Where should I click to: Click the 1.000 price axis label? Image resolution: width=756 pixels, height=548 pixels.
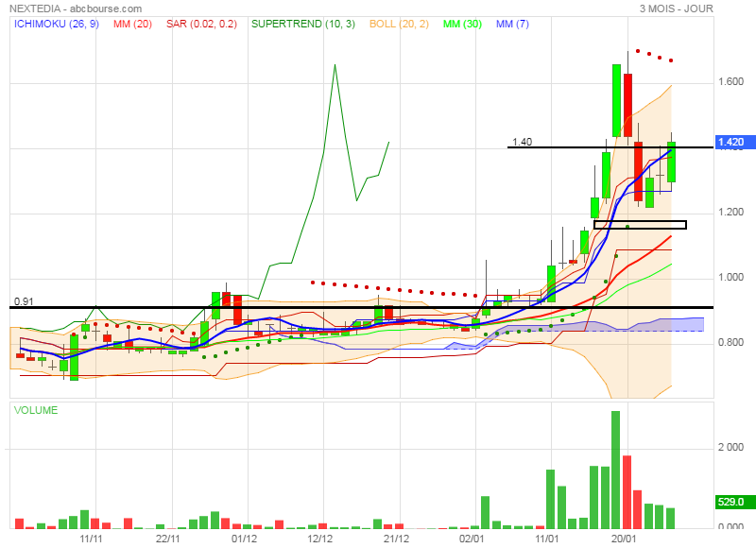pos(730,277)
